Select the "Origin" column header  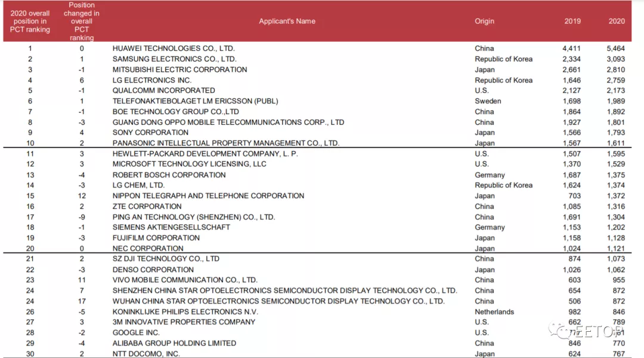(x=484, y=21)
